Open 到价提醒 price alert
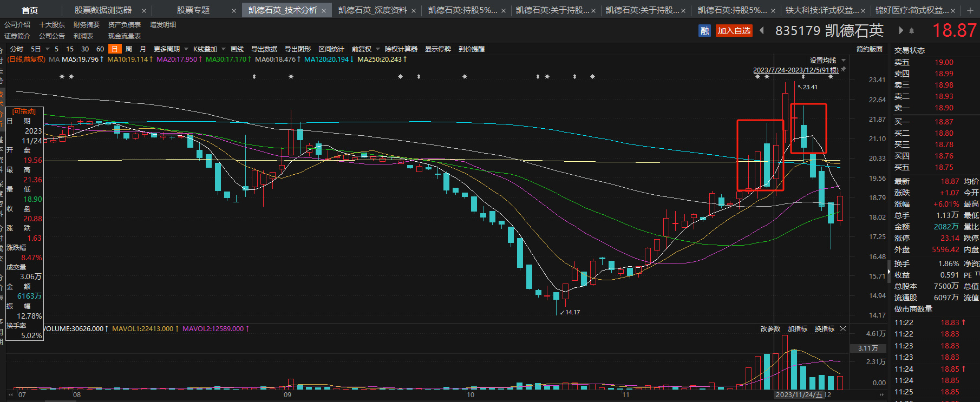Viewport: 980px width, 402px height. [472, 49]
